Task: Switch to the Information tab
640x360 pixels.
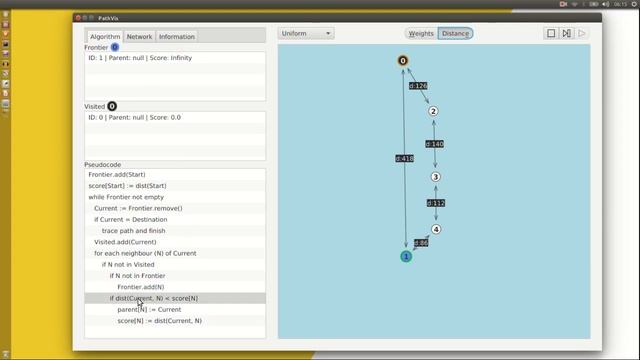Action: point(177,37)
